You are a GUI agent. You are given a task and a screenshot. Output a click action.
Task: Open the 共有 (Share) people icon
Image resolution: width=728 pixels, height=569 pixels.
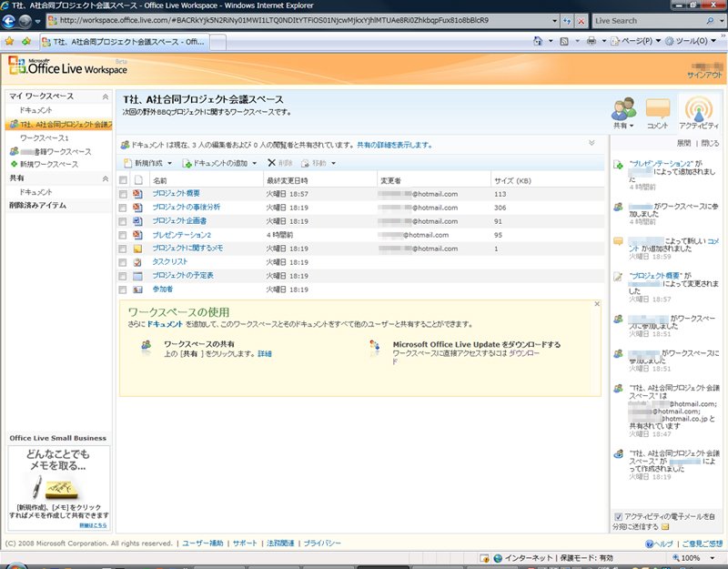(x=623, y=109)
